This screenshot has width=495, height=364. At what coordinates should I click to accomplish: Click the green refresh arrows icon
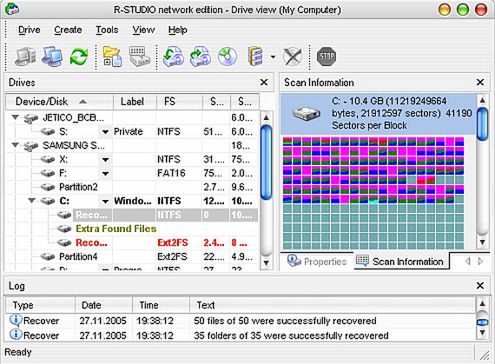pos(79,56)
